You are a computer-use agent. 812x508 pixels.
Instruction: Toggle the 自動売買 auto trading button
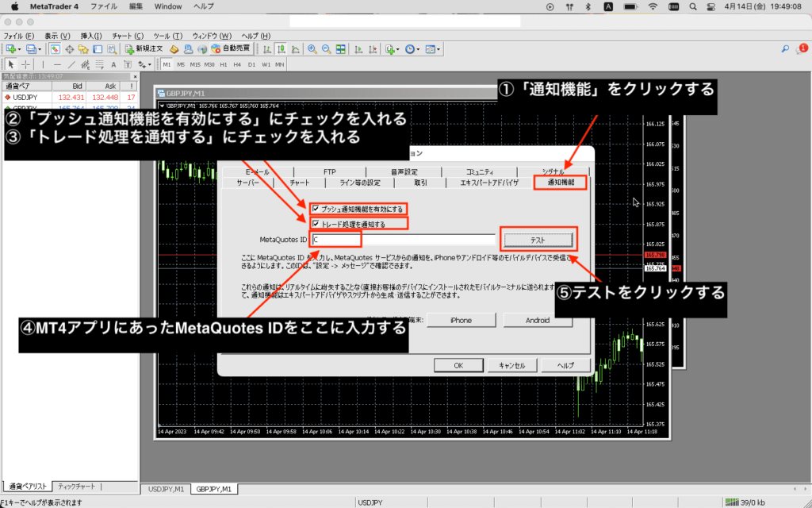pyautogui.click(x=231, y=49)
